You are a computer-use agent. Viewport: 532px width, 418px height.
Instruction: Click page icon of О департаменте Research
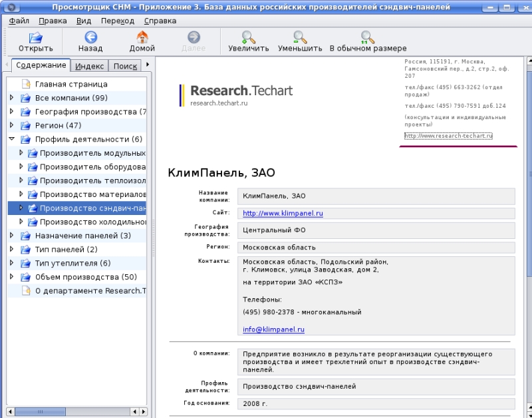coord(26,291)
